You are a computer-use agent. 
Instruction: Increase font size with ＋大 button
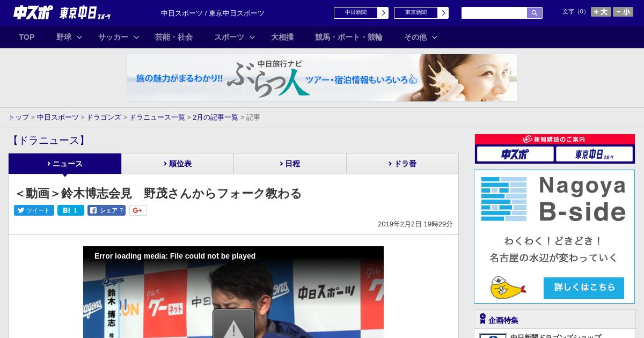click(x=601, y=12)
